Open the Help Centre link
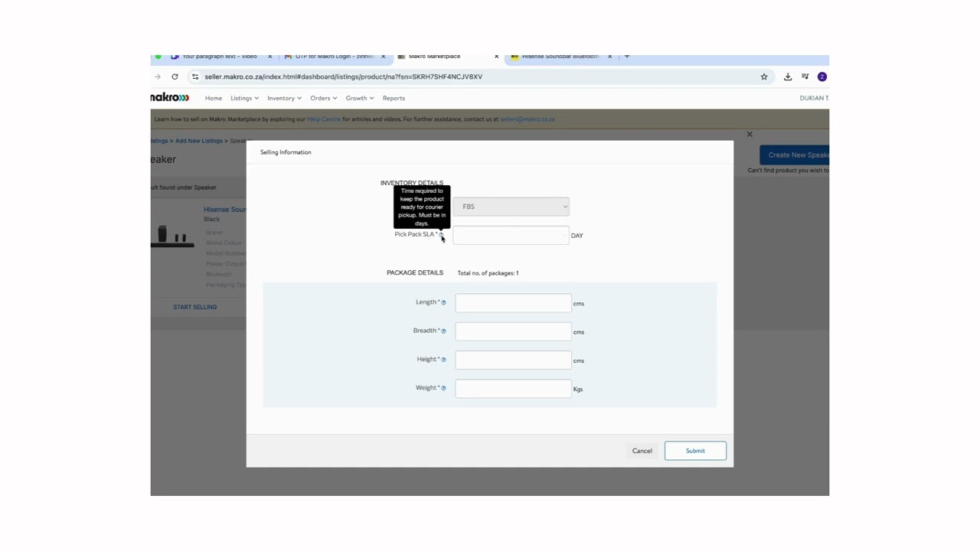The height and width of the screenshot is (551, 980). click(324, 119)
